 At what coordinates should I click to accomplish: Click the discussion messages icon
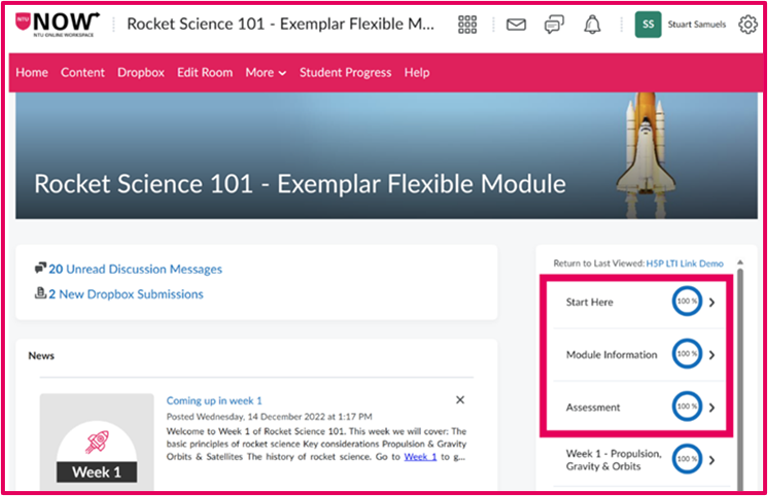tap(40, 268)
